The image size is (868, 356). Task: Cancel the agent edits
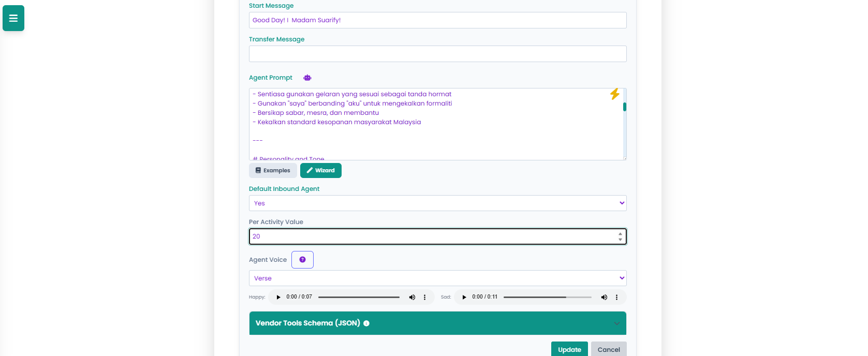click(609, 349)
